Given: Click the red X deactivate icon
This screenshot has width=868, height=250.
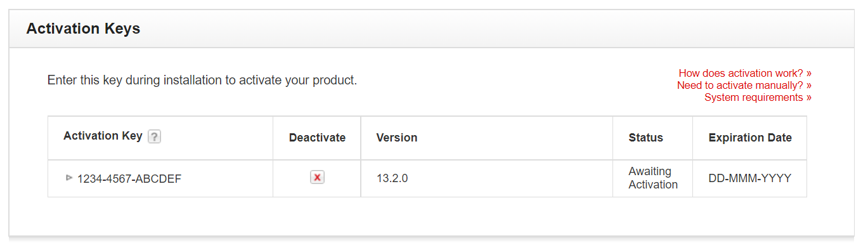Looking at the screenshot, I should 317,178.
